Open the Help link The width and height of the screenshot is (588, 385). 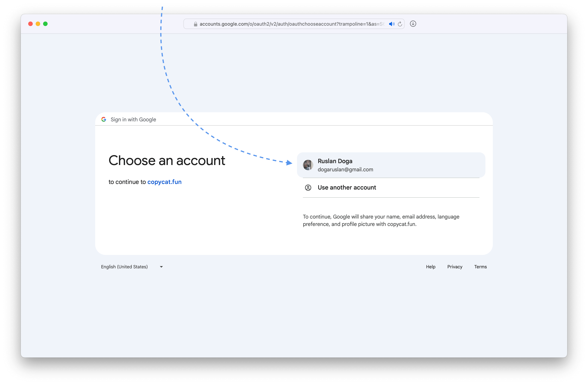click(430, 267)
